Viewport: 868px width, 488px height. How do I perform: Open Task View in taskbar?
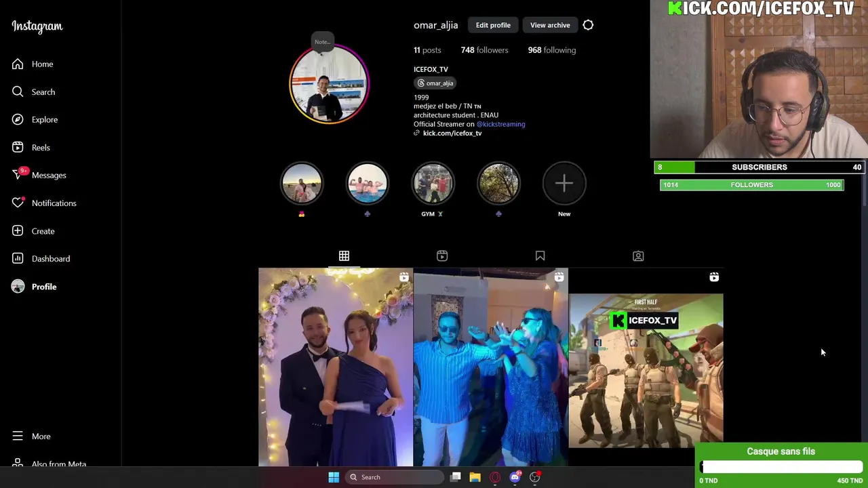(x=456, y=477)
